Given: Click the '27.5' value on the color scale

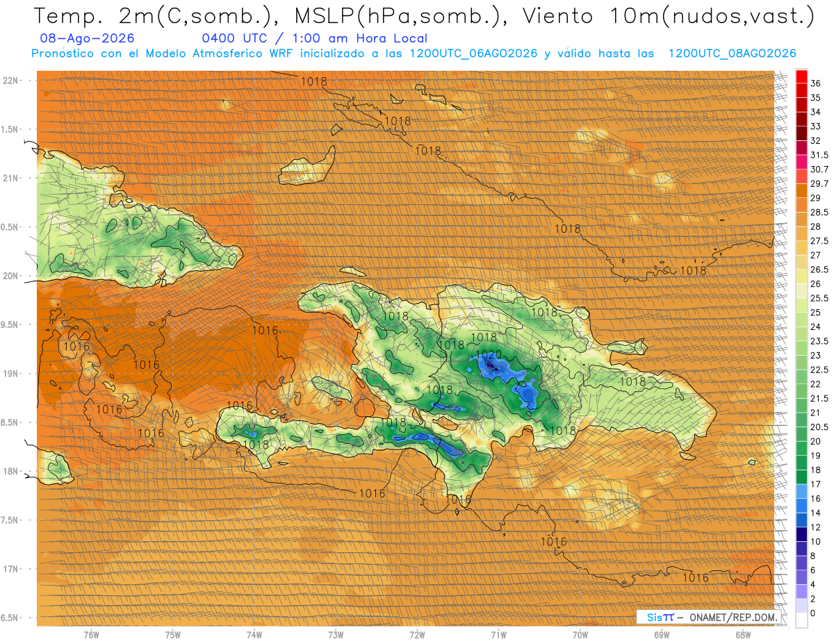Looking at the screenshot, I should 819,241.
